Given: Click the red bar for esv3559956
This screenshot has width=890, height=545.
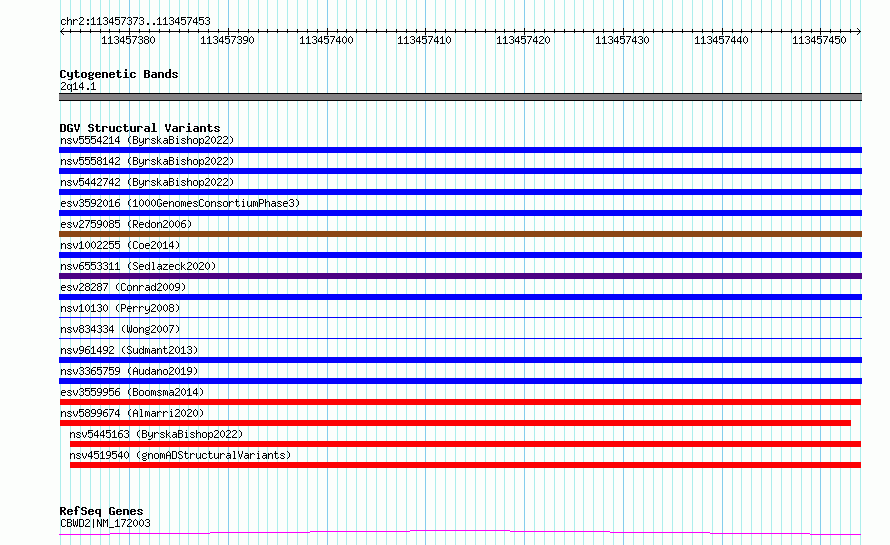Looking at the screenshot, I should pyautogui.click(x=460, y=402).
